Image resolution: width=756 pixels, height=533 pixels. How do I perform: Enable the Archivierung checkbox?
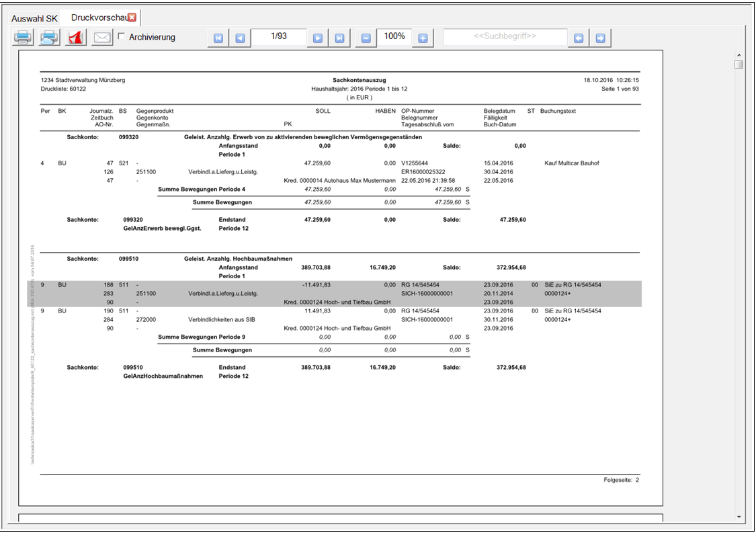pyautogui.click(x=121, y=37)
